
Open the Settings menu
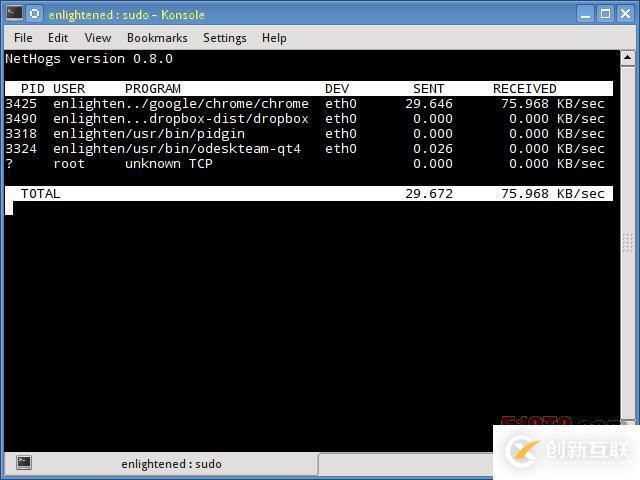point(224,38)
